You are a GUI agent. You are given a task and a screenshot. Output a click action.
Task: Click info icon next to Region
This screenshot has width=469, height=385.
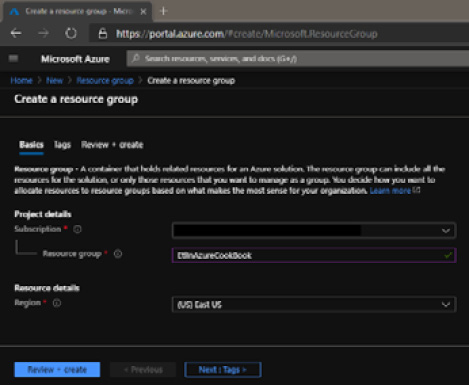[57, 303]
